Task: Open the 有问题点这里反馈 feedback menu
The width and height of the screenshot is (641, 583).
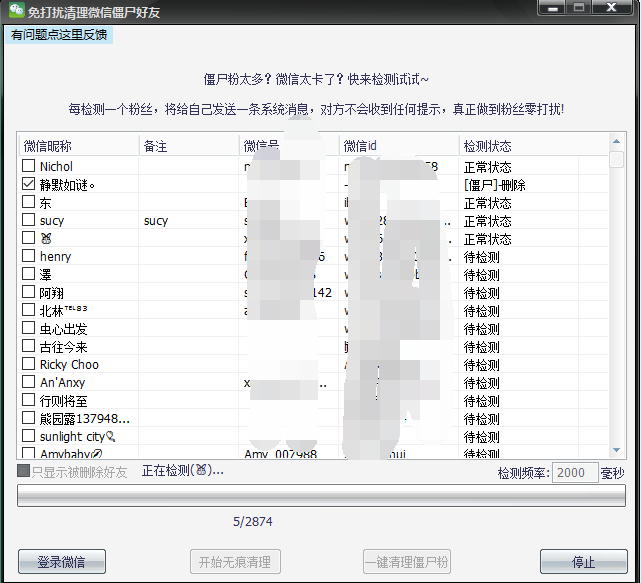Action: coord(59,35)
